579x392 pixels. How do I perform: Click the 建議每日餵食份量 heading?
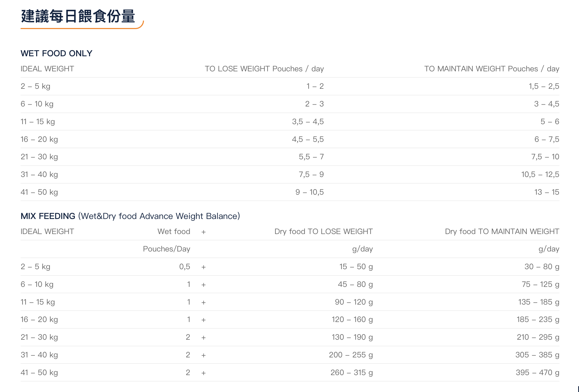(78, 16)
